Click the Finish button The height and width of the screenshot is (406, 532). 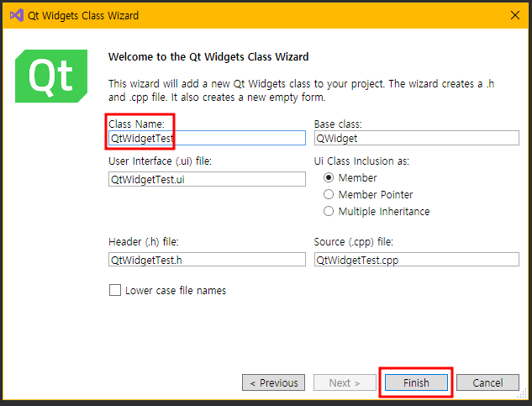click(x=416, y=382)
